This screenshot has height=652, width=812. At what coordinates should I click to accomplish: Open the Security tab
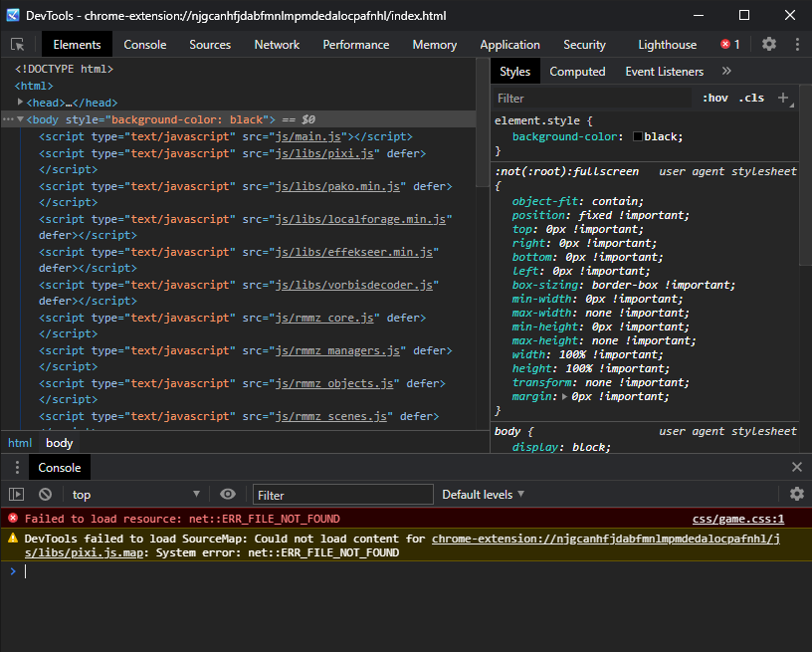tap(584, 45)
